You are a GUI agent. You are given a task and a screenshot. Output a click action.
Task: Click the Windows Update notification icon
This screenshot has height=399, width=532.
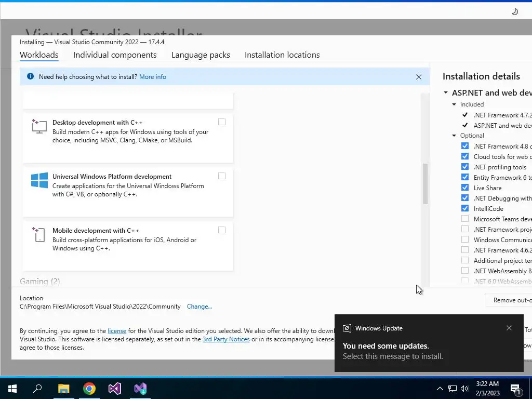[347, 328]
